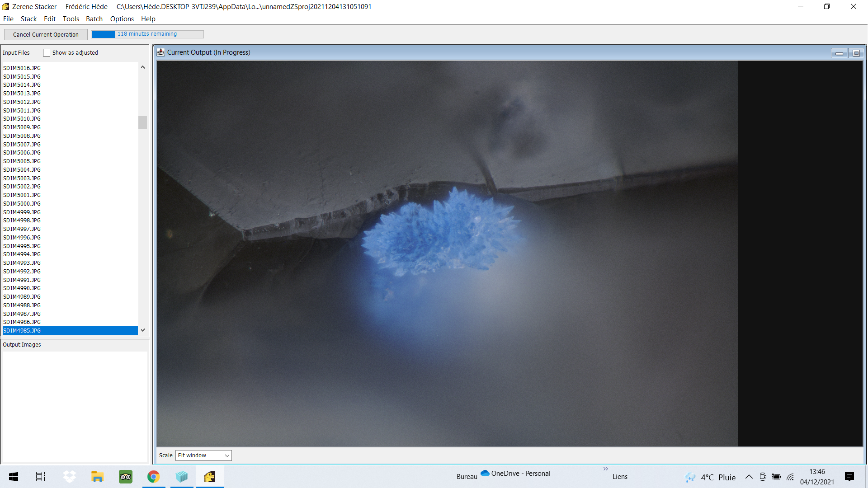Launch Chrome from the taskbar
The width and height of the screenshot is (868, 488).
click(154, 477)
